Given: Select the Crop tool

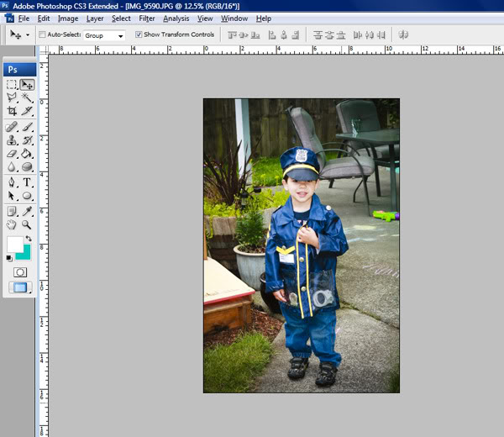Looking at the screenshot, I should click(x=12, y=111).
